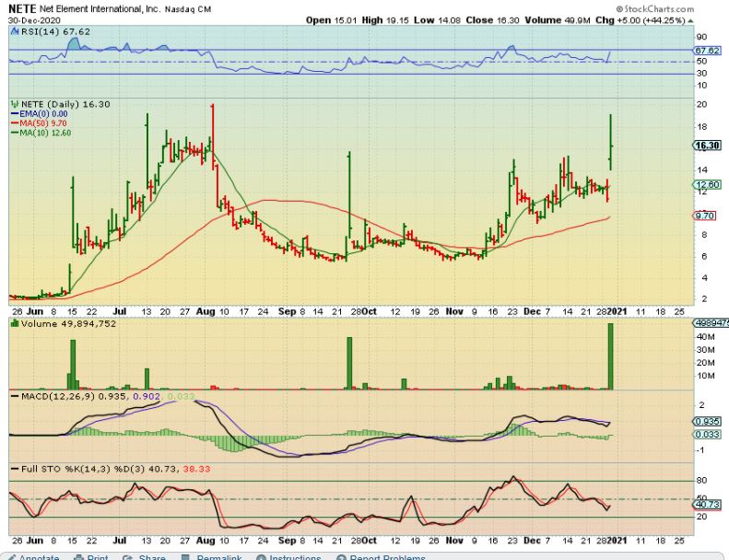Image resolution: width=729 pixels, height=560 pixels.
Task: Click the RSI(14) indicator panel icon
Action: [x=13, y=30]
